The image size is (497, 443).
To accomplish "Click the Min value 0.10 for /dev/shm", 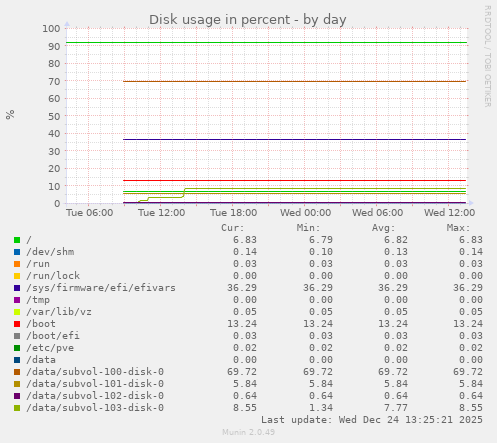I will (321, 252).
